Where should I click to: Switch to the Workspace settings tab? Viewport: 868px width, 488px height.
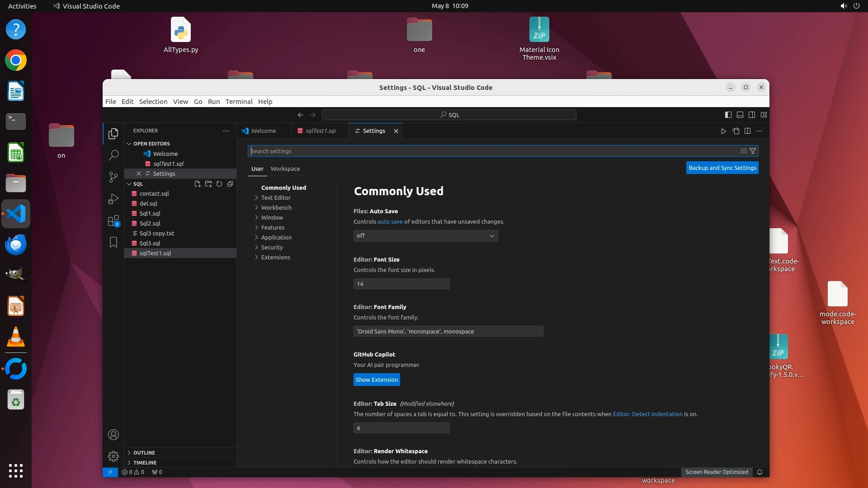tap(285, 169)
